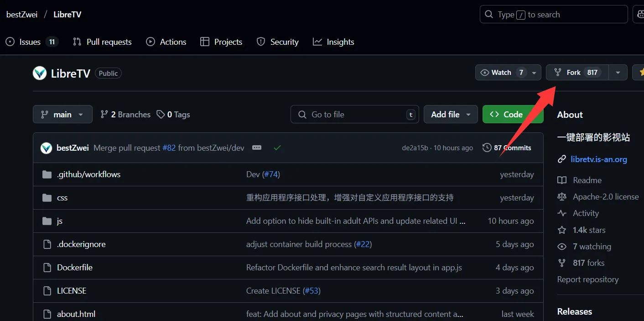Open the main branch selector dropdown

(x=62, y=114)
